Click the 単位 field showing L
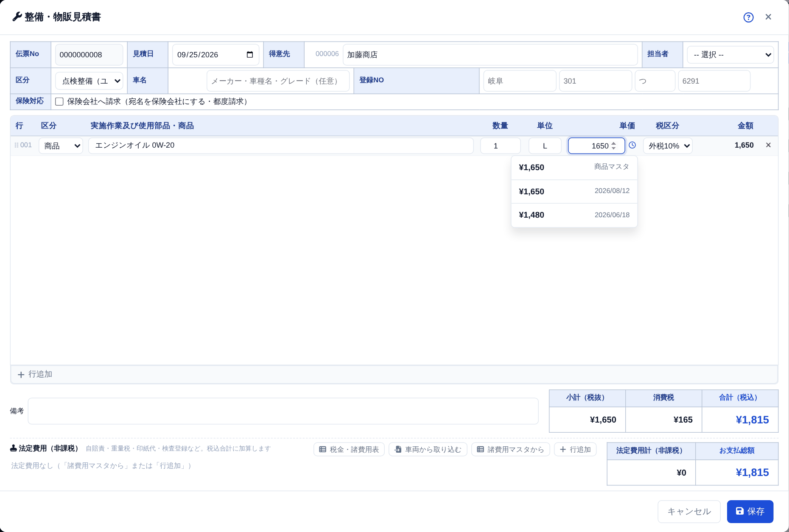 tap(545, 146)
